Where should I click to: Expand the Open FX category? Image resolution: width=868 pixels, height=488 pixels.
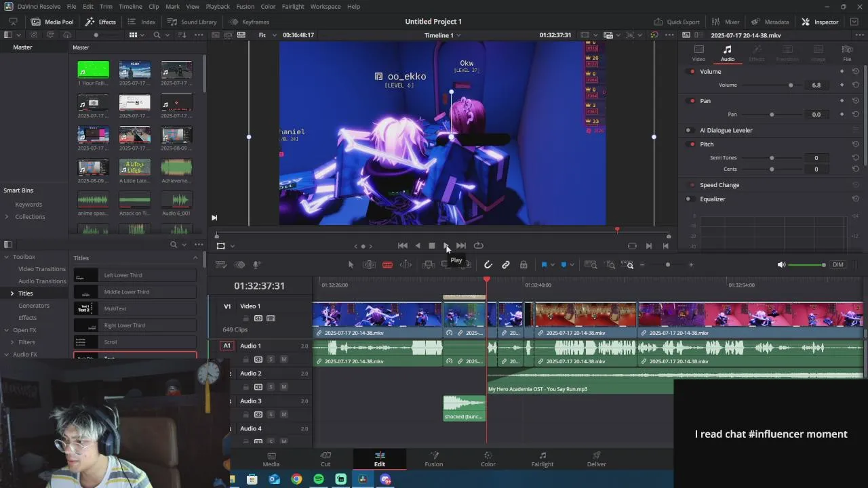7,330
